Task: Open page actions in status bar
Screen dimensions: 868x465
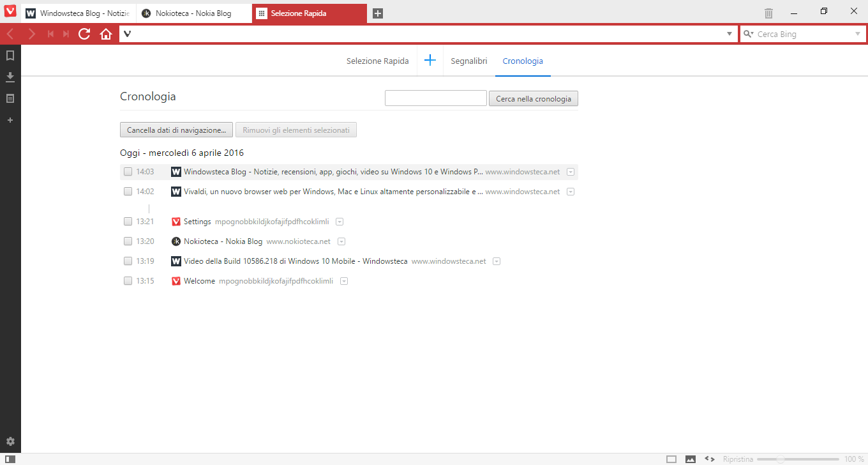Action: coord(709,459)
